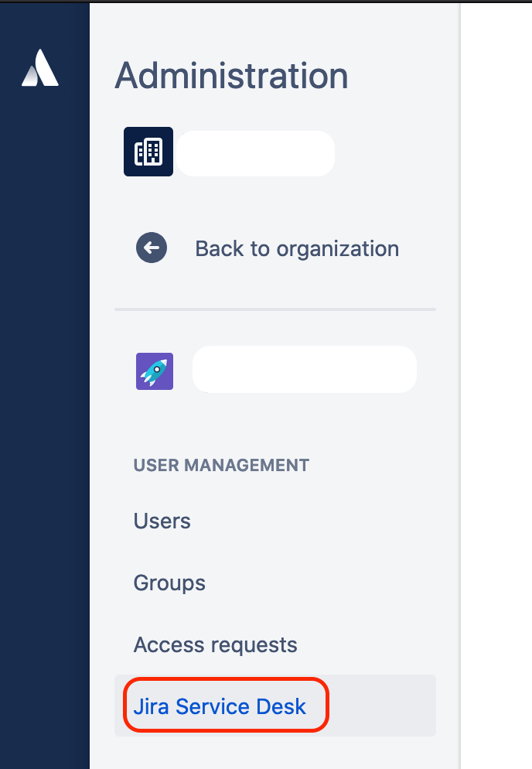Click the rocket site icon
The height and width of the screenshot is (769, 532).
pyautogui.click(x=155, y=371)
